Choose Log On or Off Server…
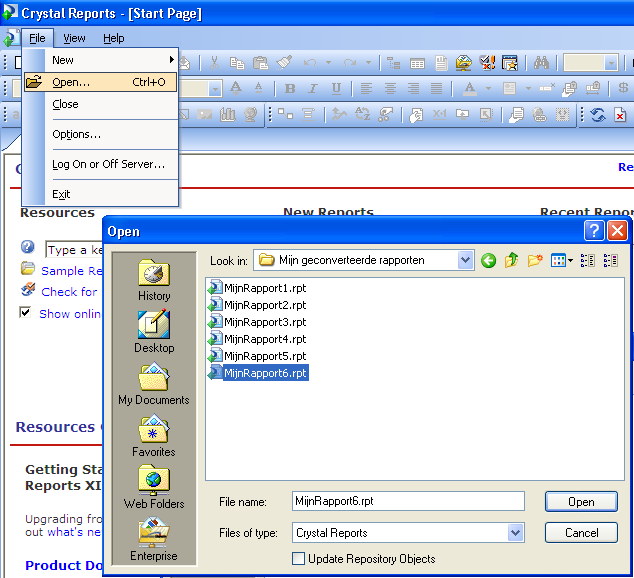The width and height of the screenshot is (634, 578). (100, 164)
